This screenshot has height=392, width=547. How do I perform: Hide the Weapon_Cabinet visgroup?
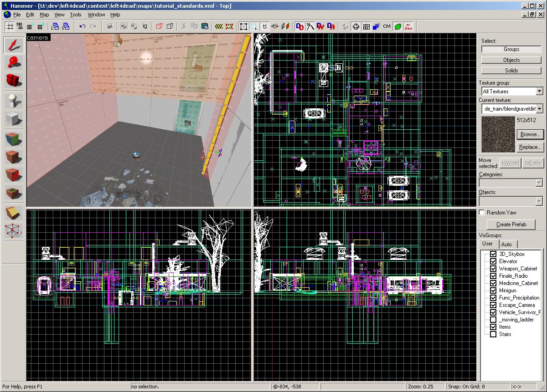[493, 269]
